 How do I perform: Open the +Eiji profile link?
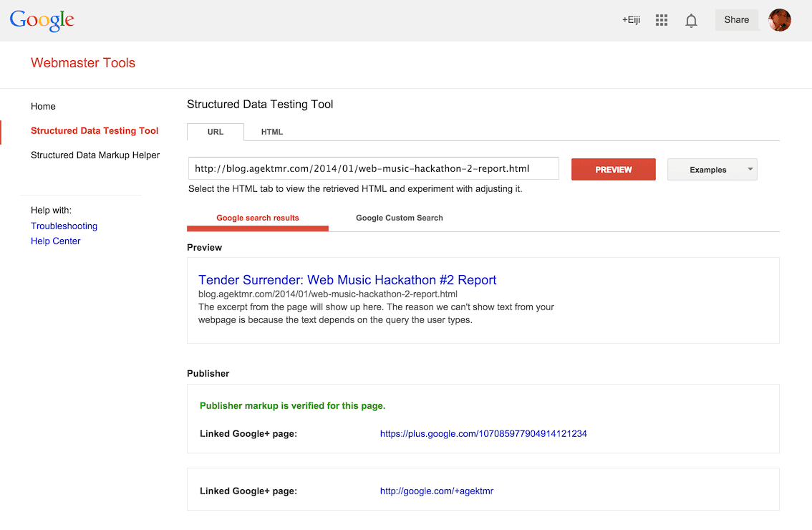[x=631, y=21]
